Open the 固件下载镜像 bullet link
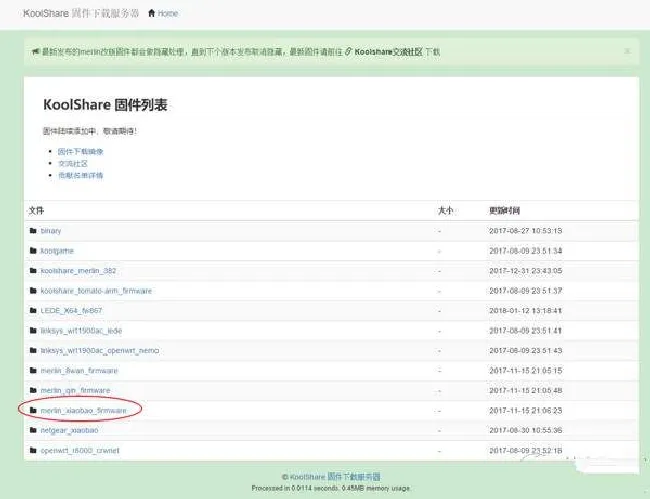Screen dimensions: 650x499 point(80,151)
